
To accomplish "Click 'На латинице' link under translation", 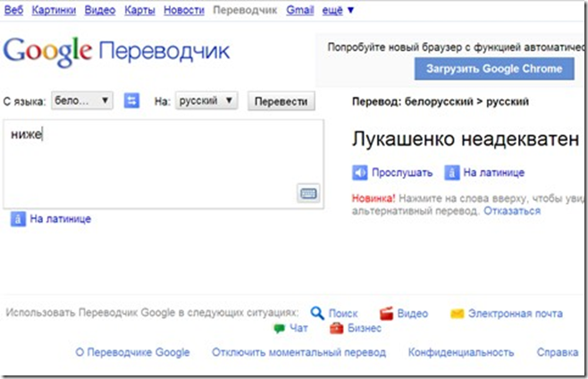I will (x=494, y=173).
